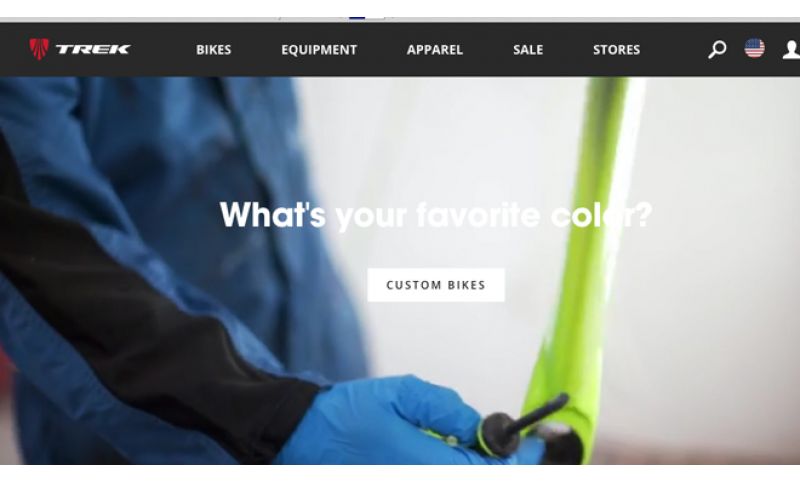The width and height of the screenshot is (800, 484).
Task: Click the CUSTOM BIKES button
Action: (x=436, y=285)
